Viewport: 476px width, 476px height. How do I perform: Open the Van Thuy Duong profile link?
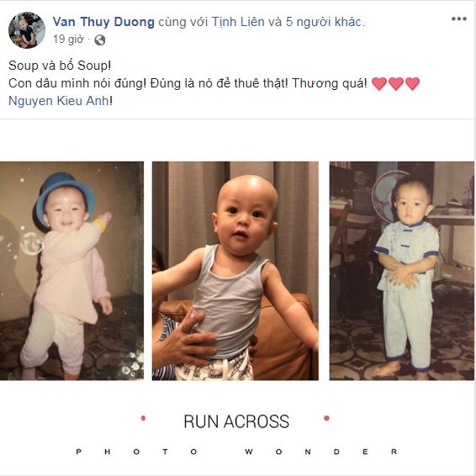coord(103,22)
